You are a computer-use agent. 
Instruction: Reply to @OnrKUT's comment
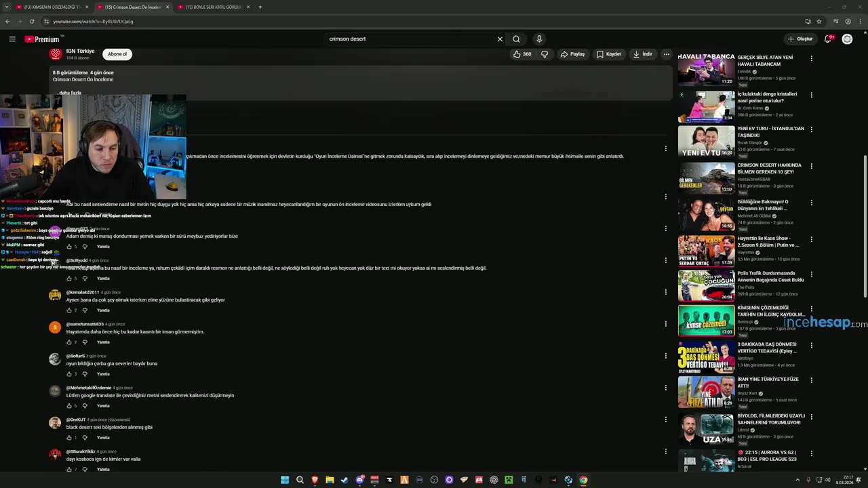click(103, 438)
